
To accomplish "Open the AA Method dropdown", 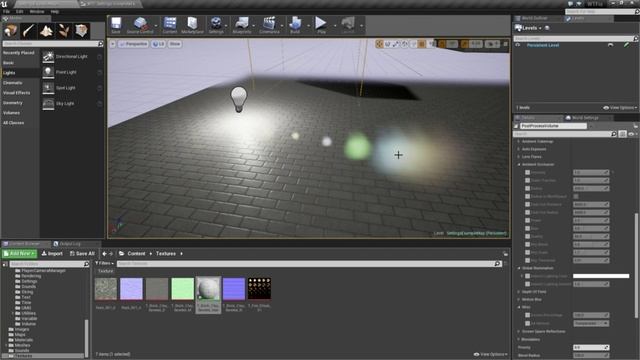I will click(591, 323).
